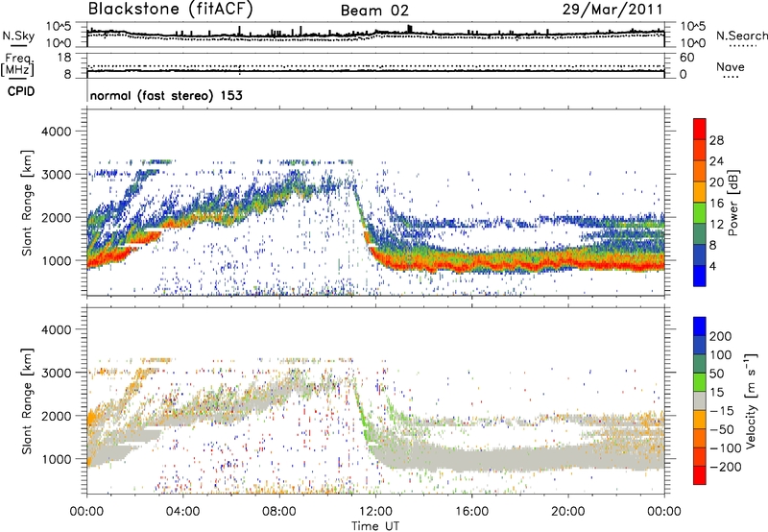
Task: Click inside the velocity range-time plot panel
Action: [375, 400]
